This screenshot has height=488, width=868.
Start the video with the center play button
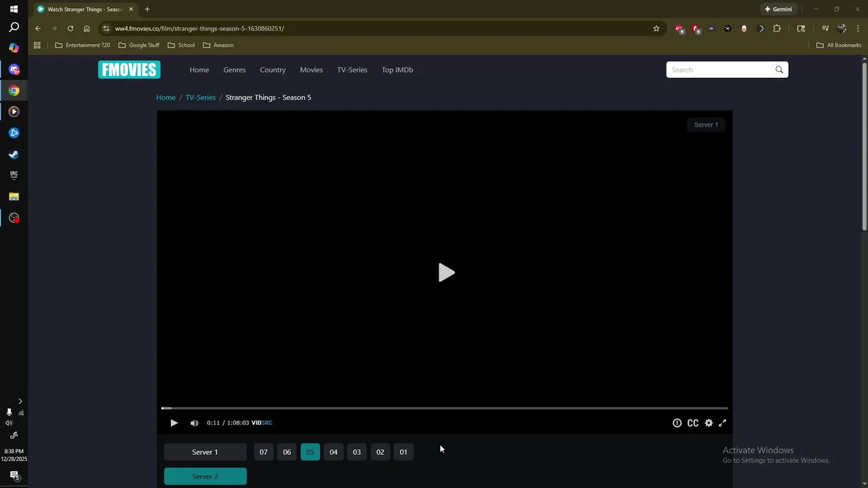click(446, 272)
